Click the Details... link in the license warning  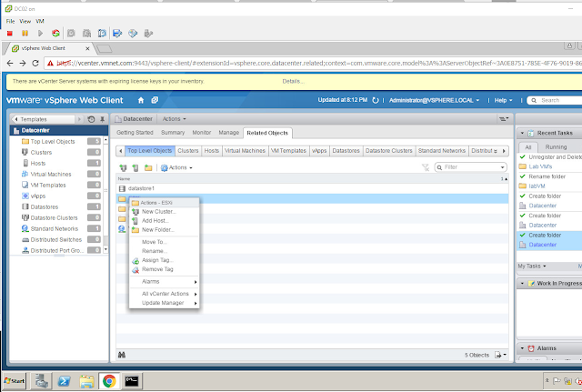point(293,81)
